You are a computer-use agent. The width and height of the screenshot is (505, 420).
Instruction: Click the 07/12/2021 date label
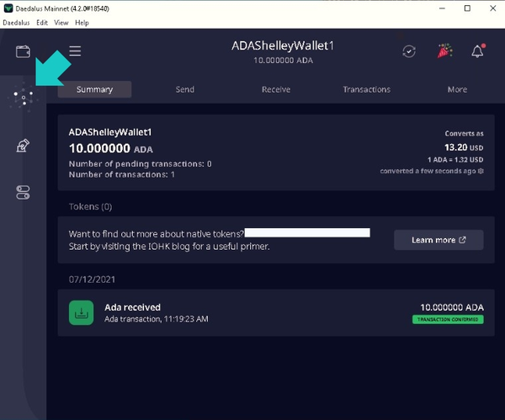[x=92, y=279]
